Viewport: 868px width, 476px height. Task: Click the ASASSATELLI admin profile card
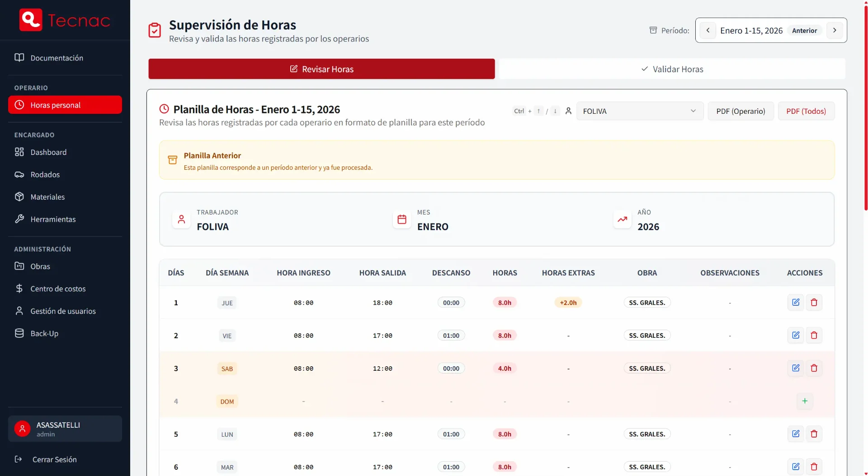point(65,429)
